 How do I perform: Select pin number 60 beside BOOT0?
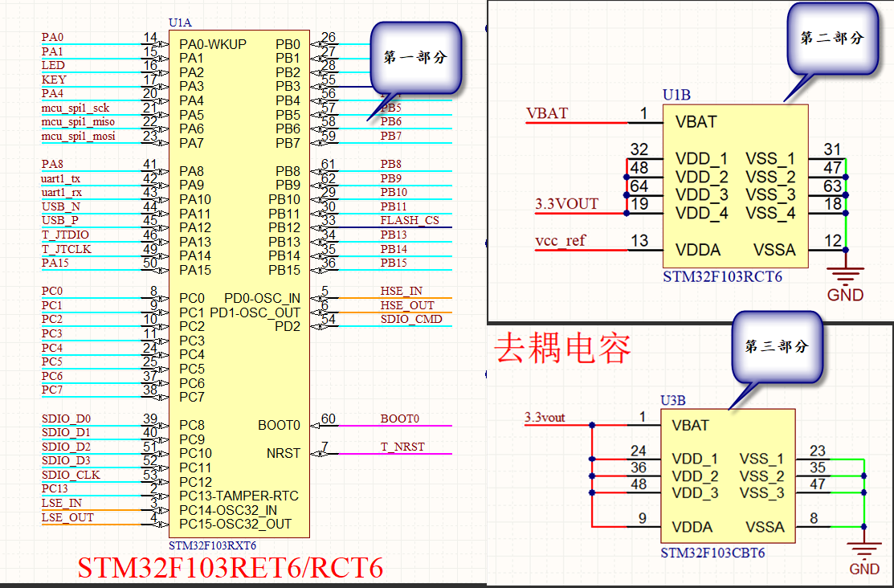coord(329,419)
